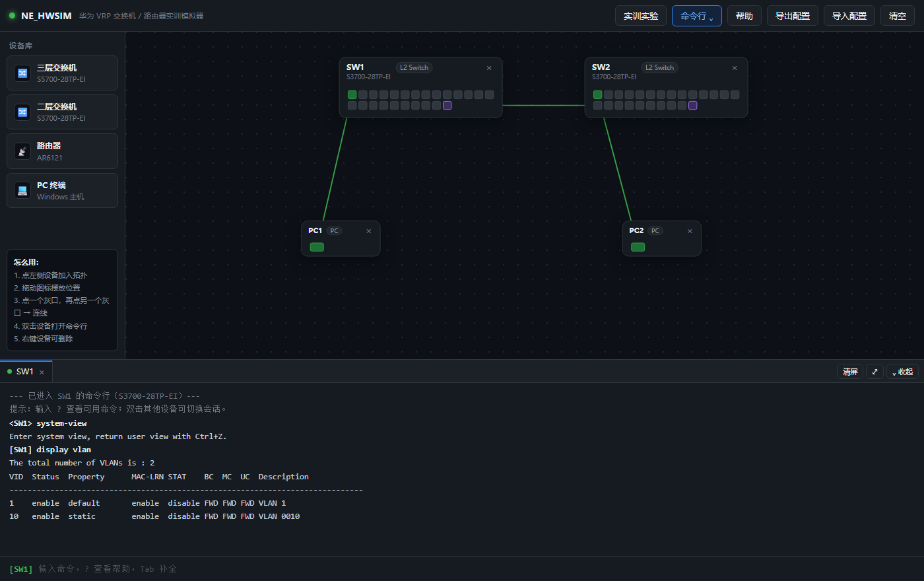Remove PC1 from the topology
Viewport: 924px width, 581px height.
(x=369, y=231)
